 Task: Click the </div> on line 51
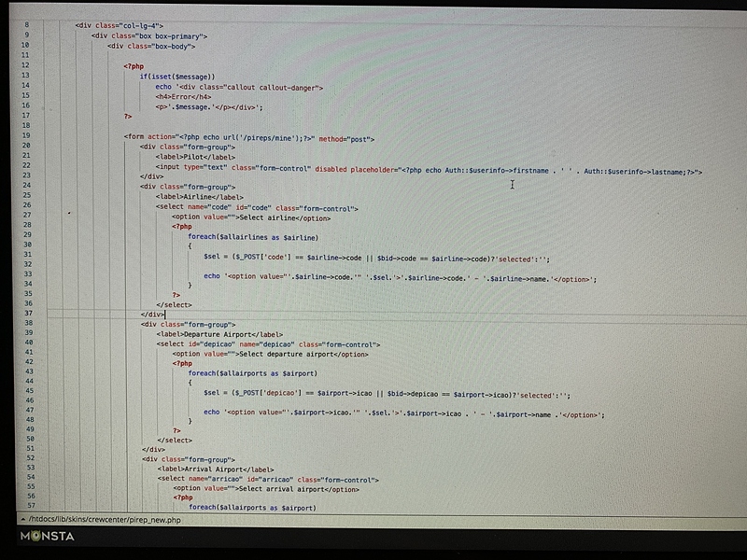pyautogui.click(x=153, y=449)
